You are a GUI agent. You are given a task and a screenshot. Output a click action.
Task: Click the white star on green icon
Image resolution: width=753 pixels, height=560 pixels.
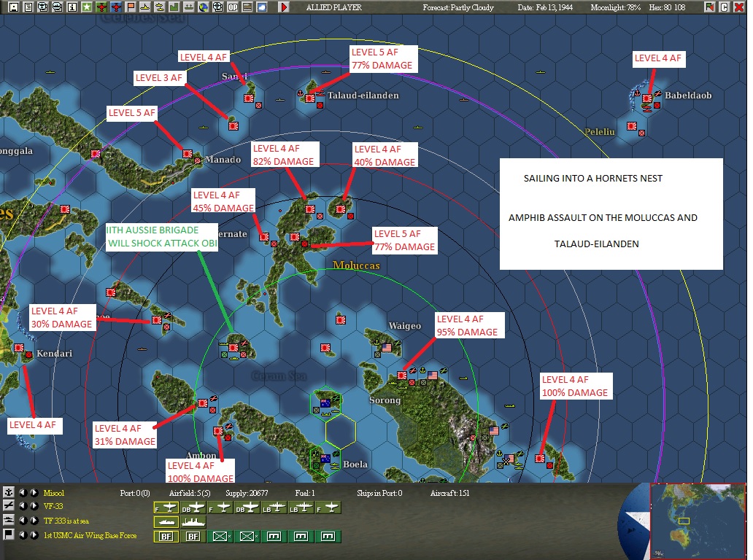[x=86, y=7]
